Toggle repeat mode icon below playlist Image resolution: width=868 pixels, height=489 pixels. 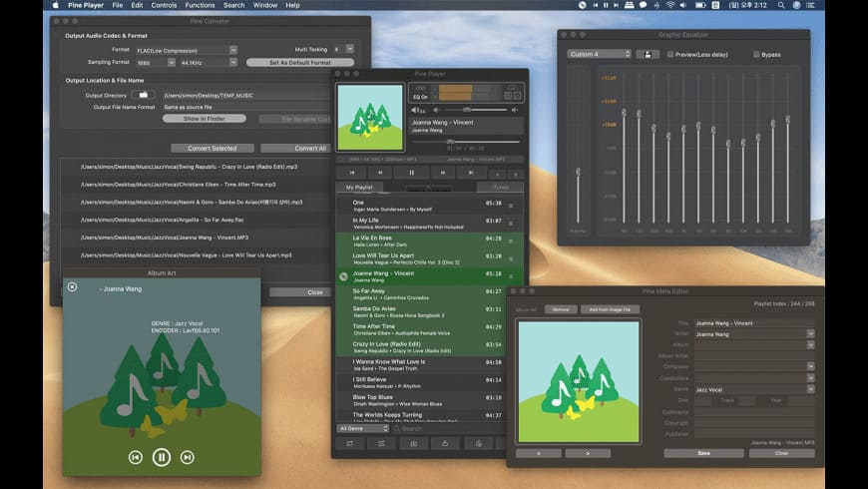point(350,443)
